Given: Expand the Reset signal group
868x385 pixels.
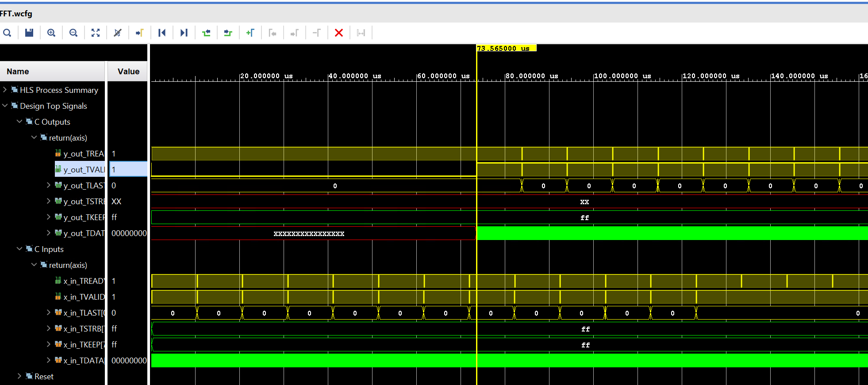Looking at the screenshot, I should [x=19, y=376].
